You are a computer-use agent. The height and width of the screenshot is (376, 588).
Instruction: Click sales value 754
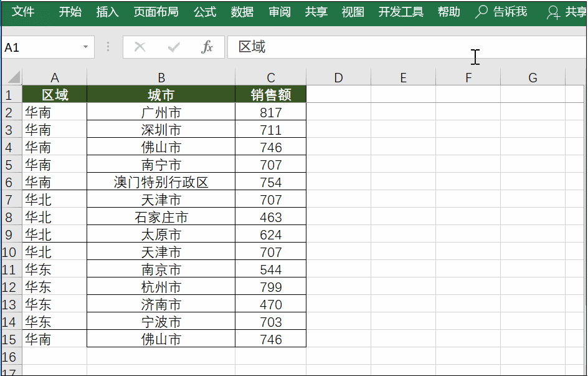click(x=271, y=182)
